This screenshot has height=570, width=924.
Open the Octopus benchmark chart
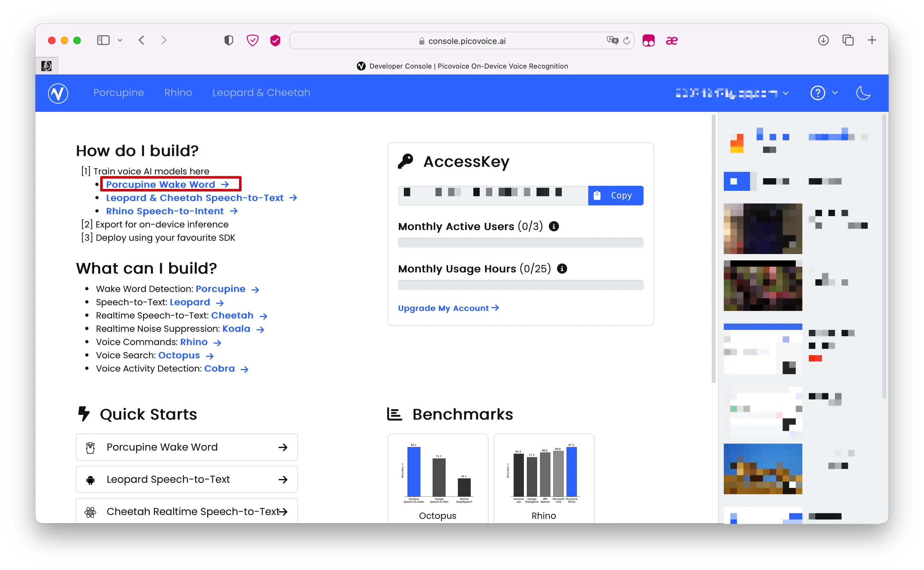438,478
